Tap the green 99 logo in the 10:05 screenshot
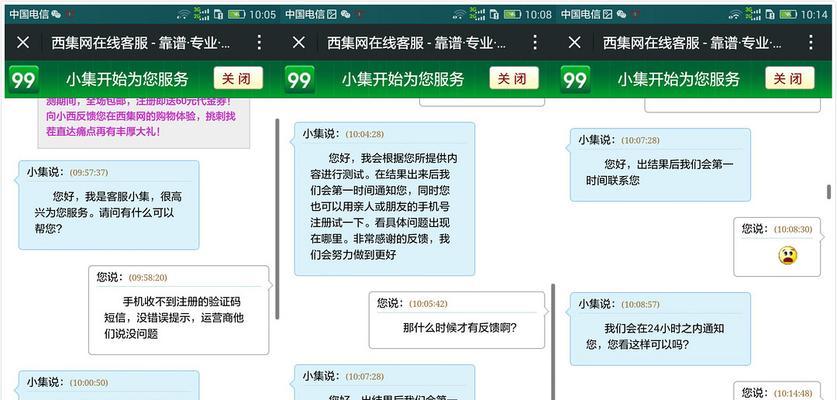This screenshot has height=400, width=837. click(23, 80)
